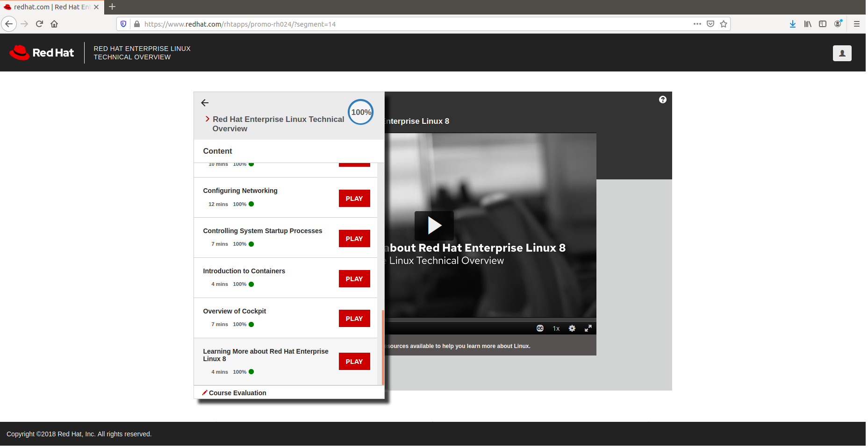
Task: Play Overview of Cockpit lesson
Action: (354, 319)
